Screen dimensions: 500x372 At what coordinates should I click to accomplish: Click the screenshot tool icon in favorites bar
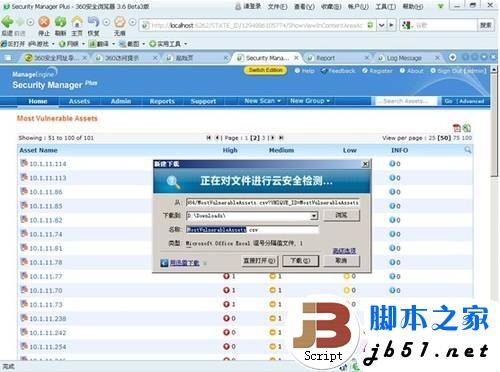point(122,44)
